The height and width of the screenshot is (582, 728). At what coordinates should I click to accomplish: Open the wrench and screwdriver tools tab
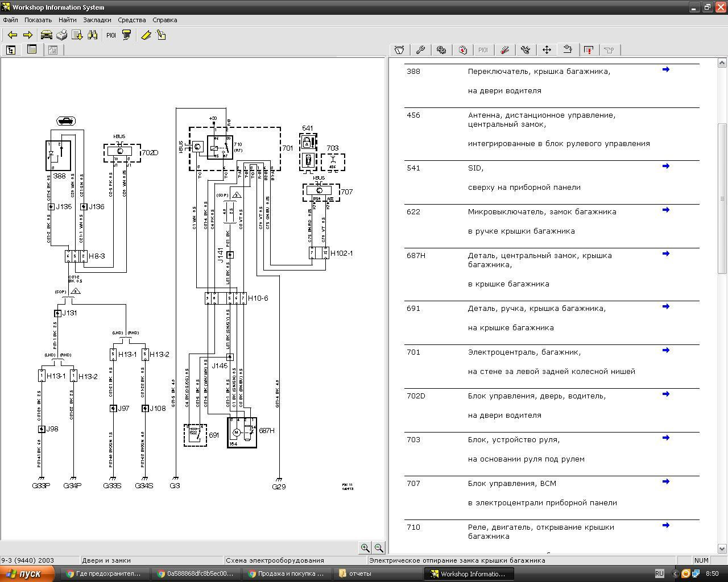tap(526, 50)
